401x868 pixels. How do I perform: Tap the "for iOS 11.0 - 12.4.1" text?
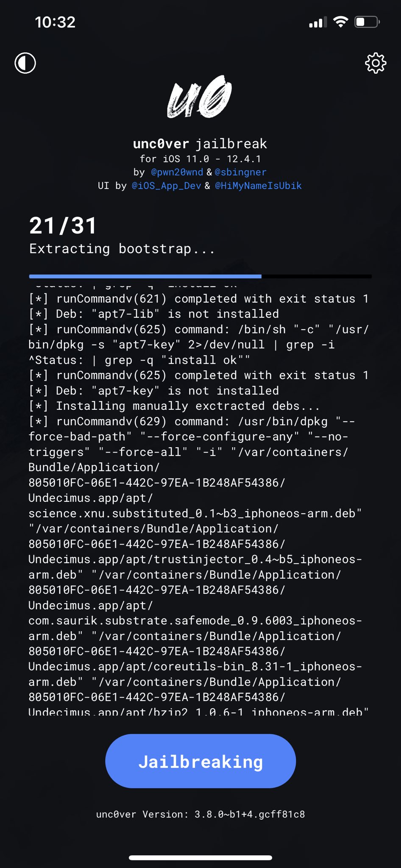(200, 159)
